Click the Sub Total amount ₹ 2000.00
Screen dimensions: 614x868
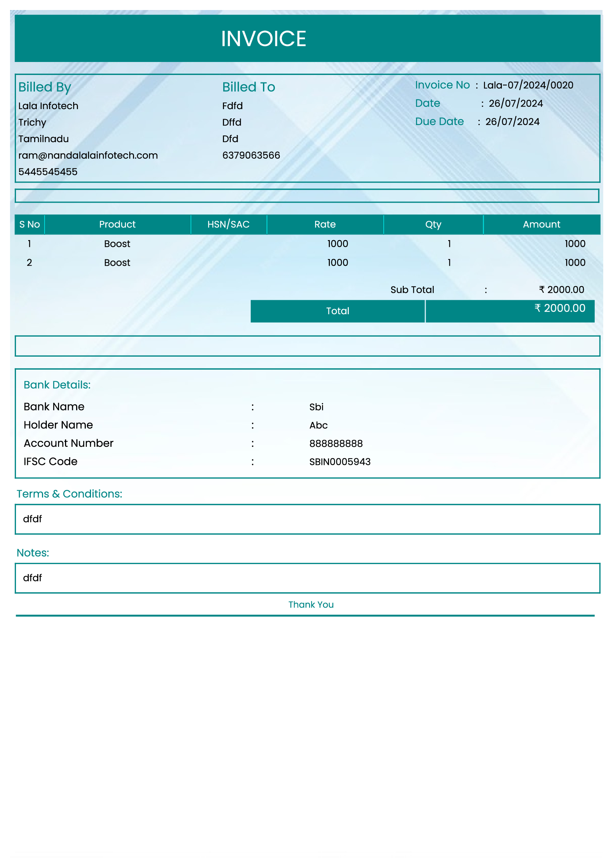561,290
